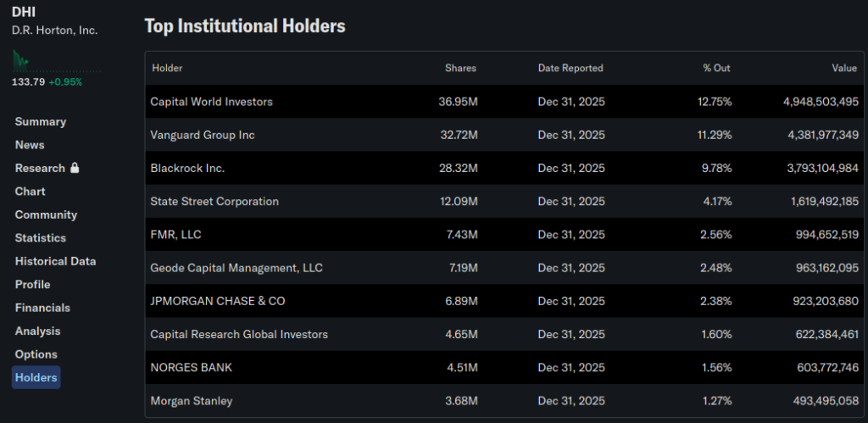The width and height of the screenshot is (868, 423).
Task: Open the Chart page
Action: pos(30,192)
